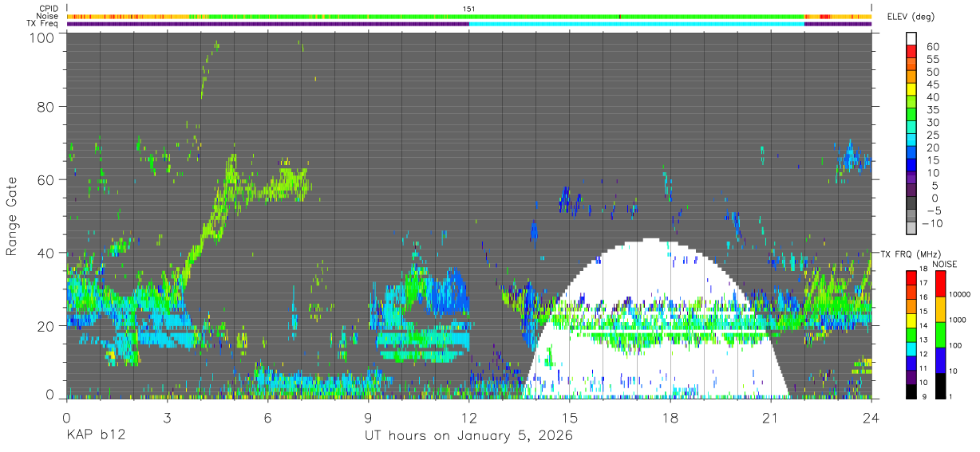Click the y-axis tick label 40
Image resolution: width=980 pixels, height=452 pixels.
point(47,253)
